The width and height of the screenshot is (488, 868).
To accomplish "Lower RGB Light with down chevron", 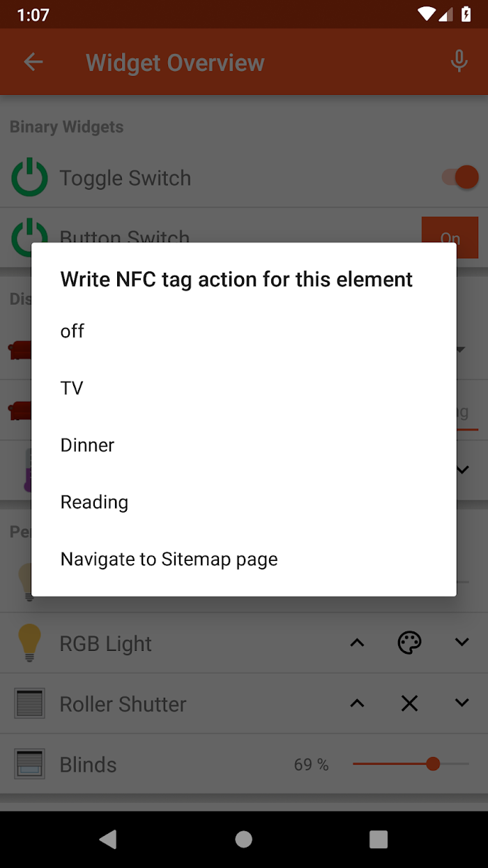I will pos(462,643).
